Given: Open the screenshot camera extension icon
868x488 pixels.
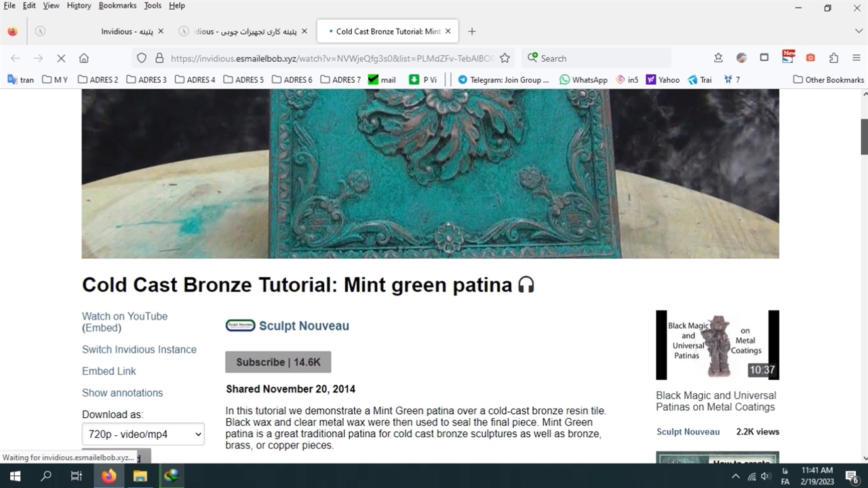Looking at the screenshot, I should pyautogui.click(x=810, y=58).
